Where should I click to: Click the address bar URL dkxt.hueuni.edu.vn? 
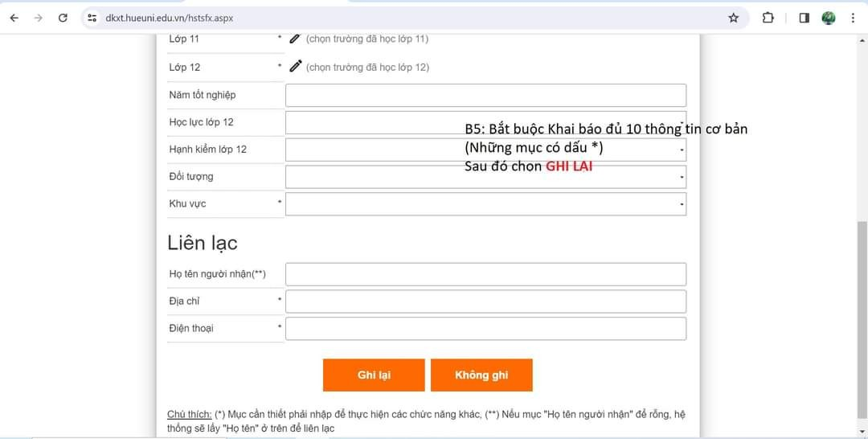pyautogui.click(x=169, y=18)
